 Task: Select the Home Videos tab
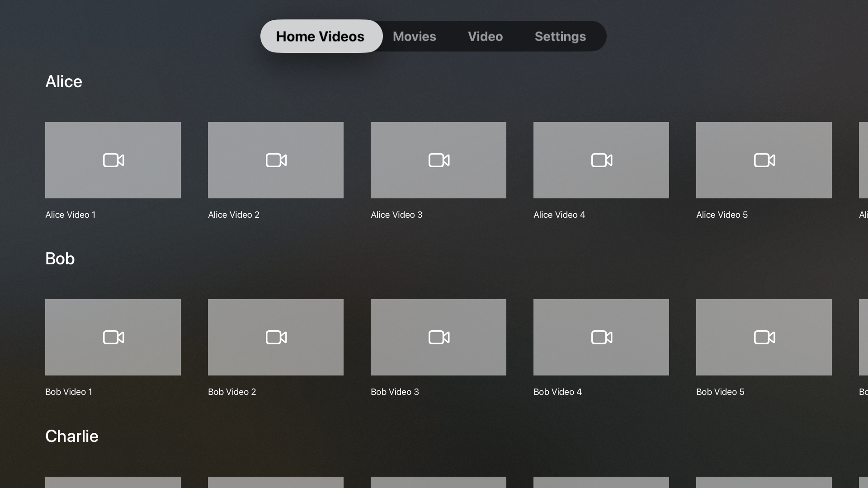tap(321, 36)
